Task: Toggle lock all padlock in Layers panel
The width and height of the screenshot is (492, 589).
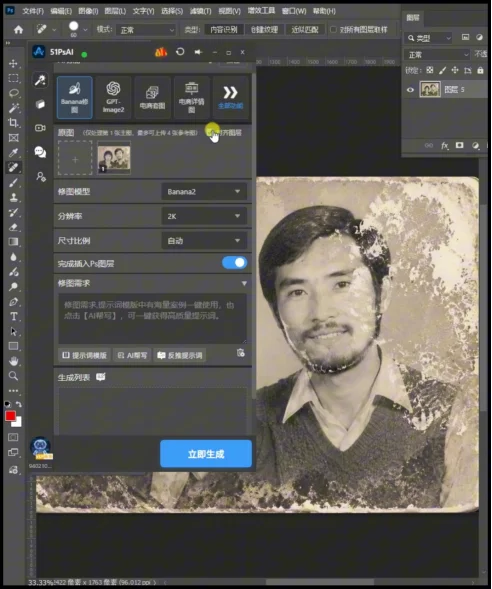Action: [x=480, y=70]
